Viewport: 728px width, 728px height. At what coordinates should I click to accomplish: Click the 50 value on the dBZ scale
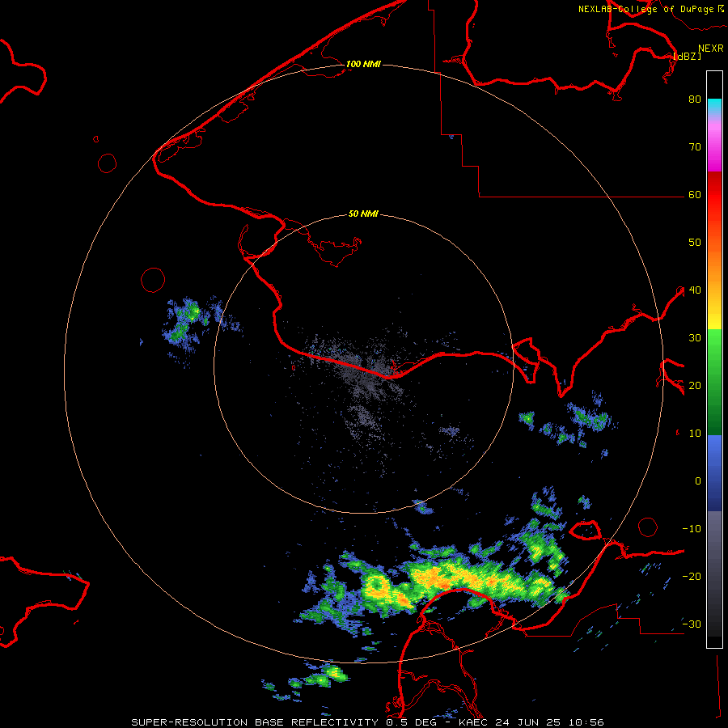coord(695,243)
